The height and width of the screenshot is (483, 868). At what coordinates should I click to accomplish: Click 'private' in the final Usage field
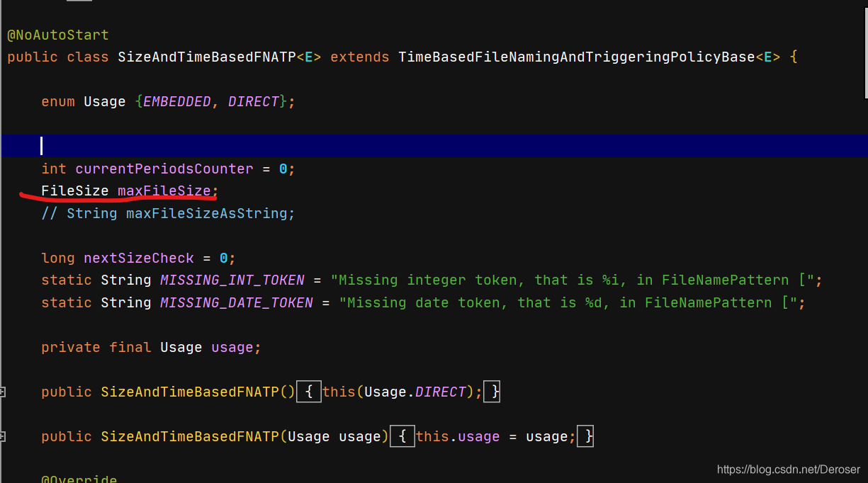point(71,347)
